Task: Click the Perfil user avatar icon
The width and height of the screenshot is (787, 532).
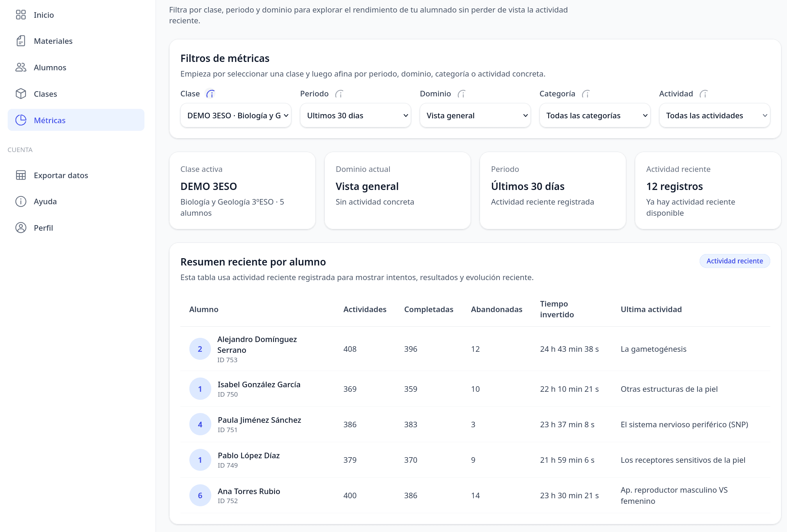Action: pyautogui.click(x=21, y=228)
